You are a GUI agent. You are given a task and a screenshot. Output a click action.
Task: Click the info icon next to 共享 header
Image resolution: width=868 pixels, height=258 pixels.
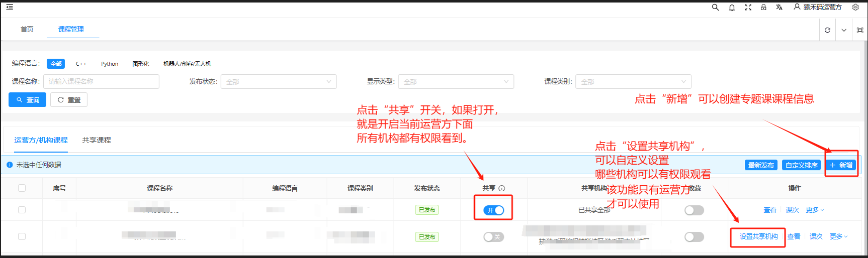[x=501, y=189]
